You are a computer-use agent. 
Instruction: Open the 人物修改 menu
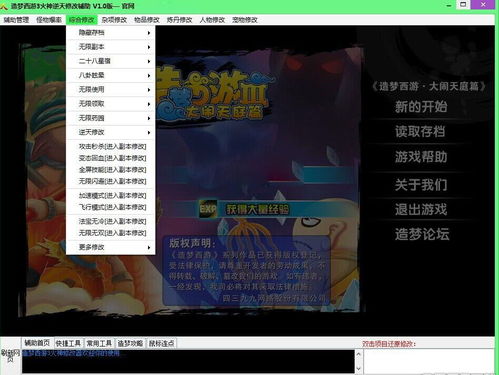coord(212,20)
